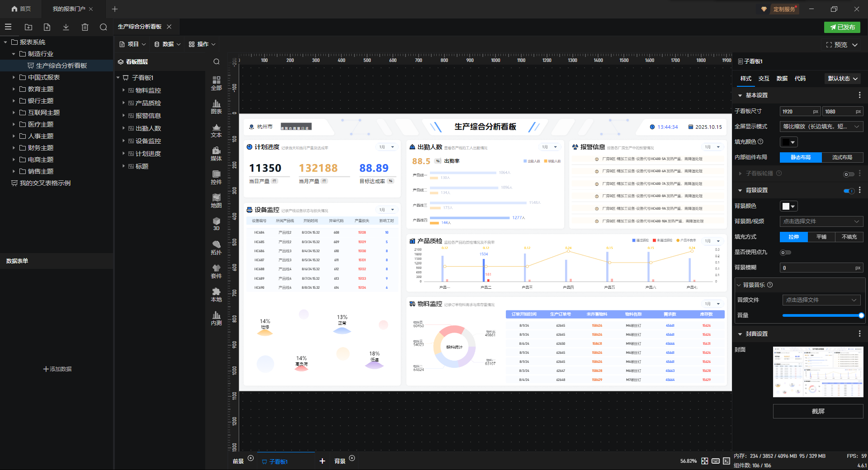
Task: Enable the 是否使用点九 toggle
Action: (x=786, y=253)
